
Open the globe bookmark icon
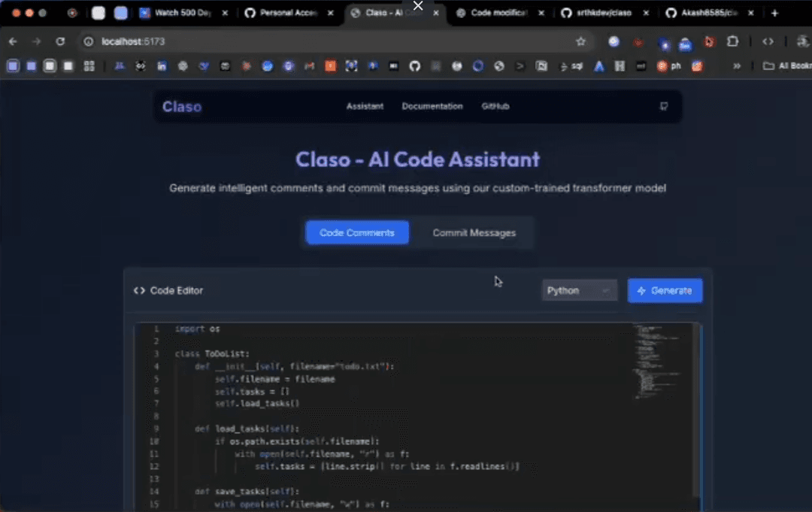pyautogui.click(x=498, y=66)
